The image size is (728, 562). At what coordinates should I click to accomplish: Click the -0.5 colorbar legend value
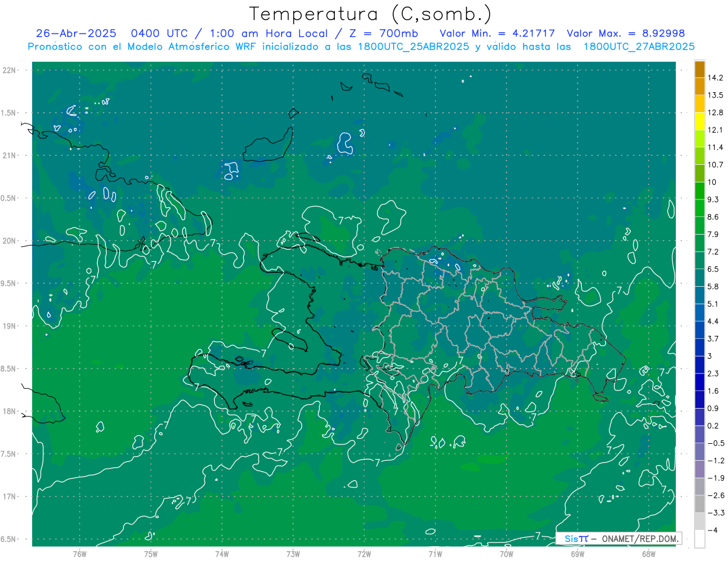click(716, 443)
